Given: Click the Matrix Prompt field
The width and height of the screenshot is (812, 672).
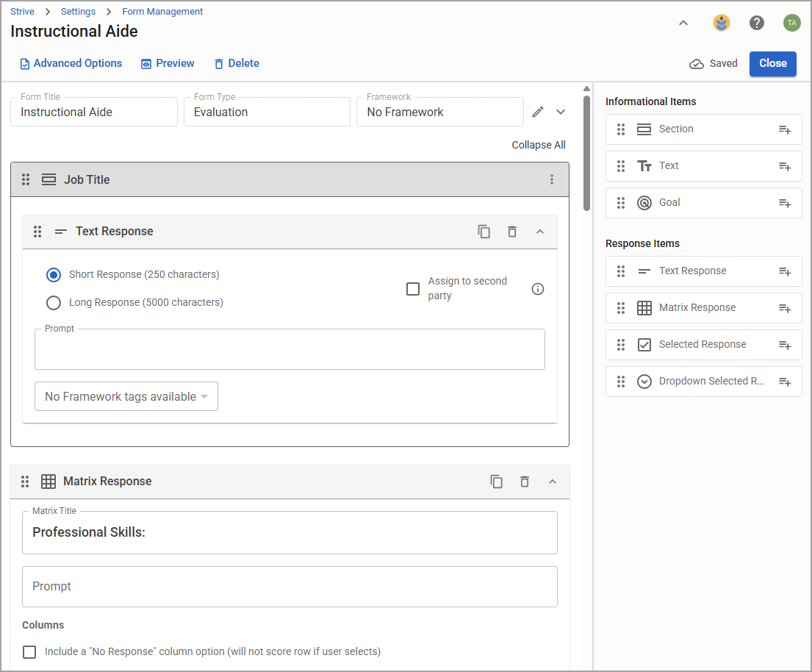Looking at the screenshot, I should 290,587.
